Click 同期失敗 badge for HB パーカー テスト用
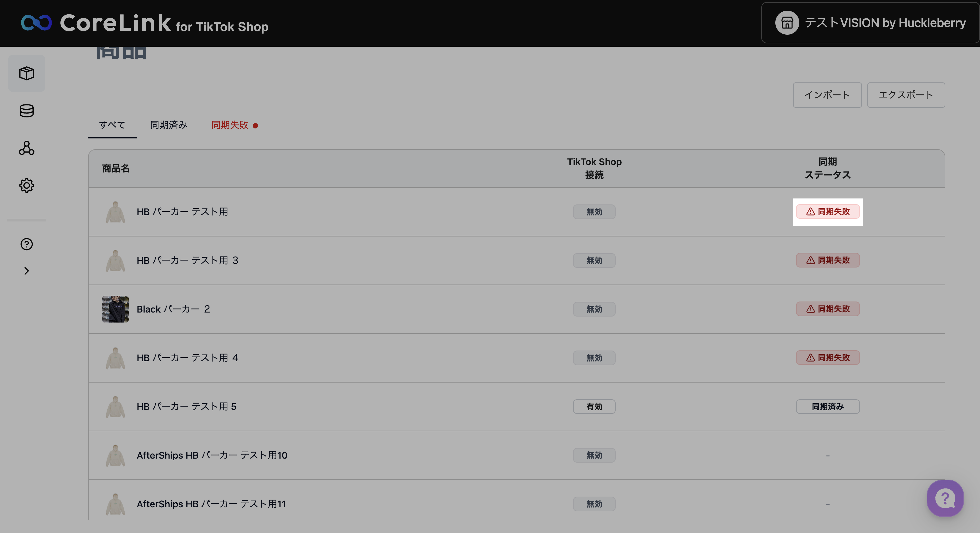980x533 pixels. click(x=827, y=212)
